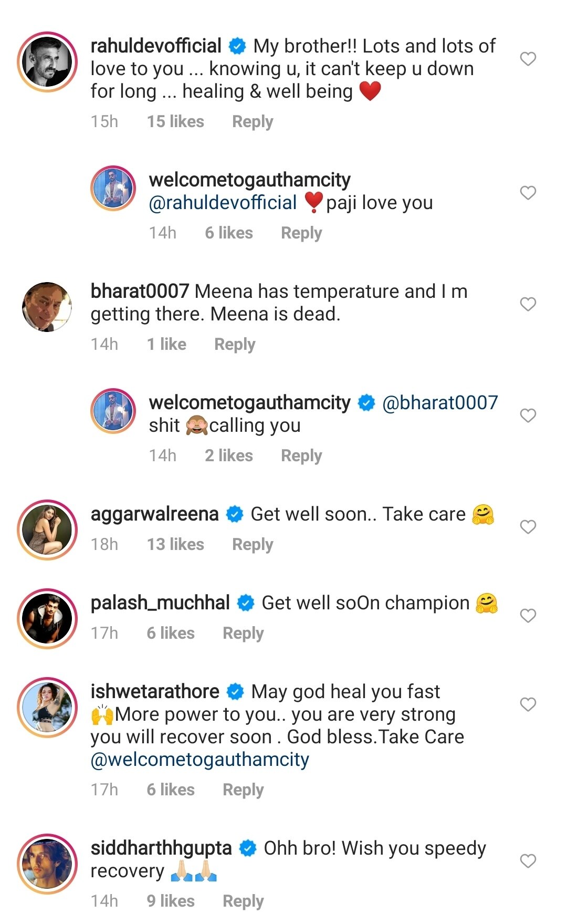The width and height of the screenshot is (567, 924).
Task: Open the @bharat0007 mention link
Action: (440, 403)
